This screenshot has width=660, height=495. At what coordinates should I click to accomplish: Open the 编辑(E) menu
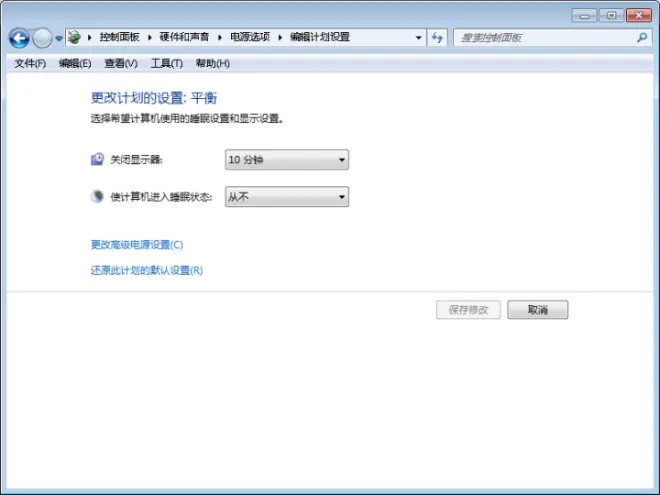(x=75, y=64)
